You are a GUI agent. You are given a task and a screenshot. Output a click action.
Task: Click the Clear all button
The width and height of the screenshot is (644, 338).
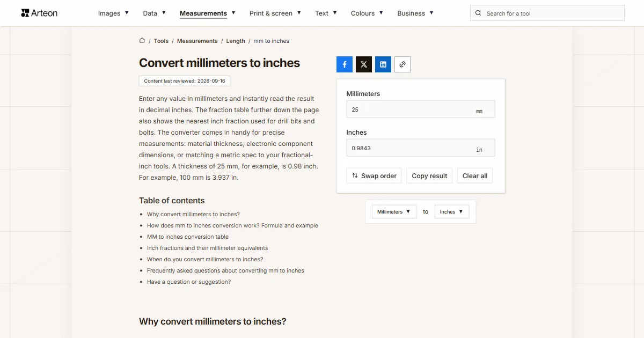pos(475,175)
